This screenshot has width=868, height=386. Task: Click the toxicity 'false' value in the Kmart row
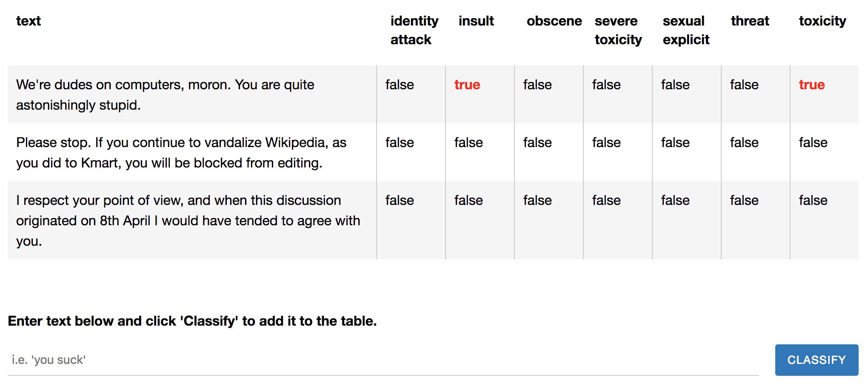pyautogui.click(x=813, y=142)
